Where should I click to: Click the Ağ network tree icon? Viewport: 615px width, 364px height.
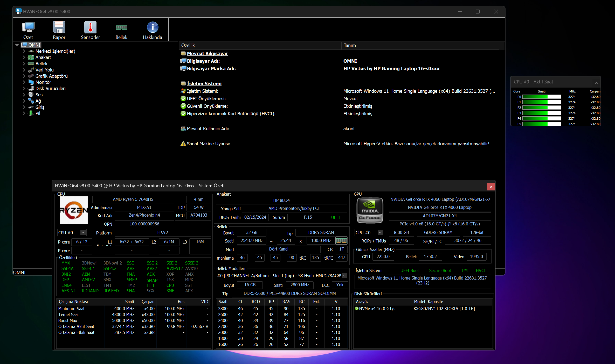31,101
